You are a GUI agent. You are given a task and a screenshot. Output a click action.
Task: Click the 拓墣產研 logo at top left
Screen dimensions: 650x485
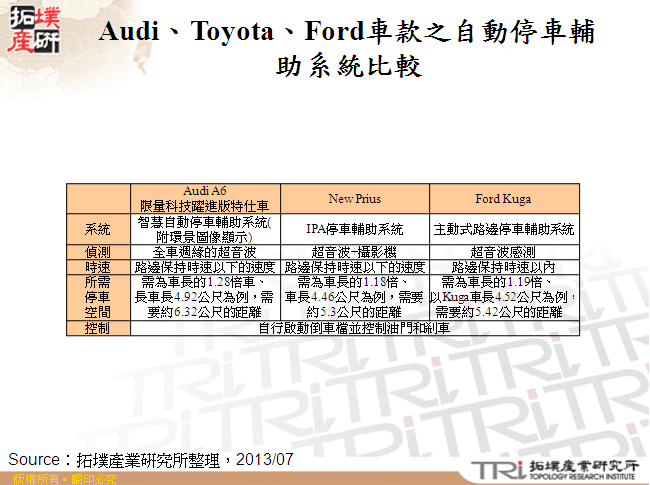coord(35,29)
